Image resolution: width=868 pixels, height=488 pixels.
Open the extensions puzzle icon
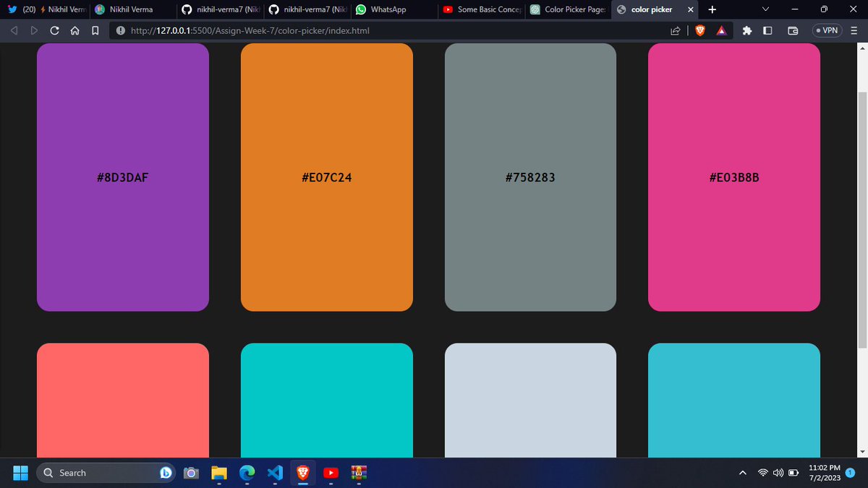[x=747, y=31]
